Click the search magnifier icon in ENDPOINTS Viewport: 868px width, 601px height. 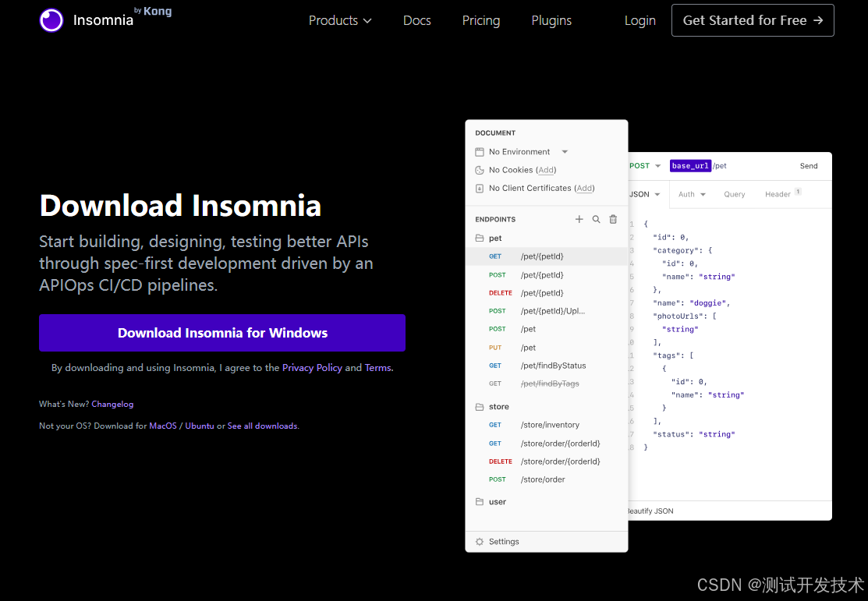[596, 219]
